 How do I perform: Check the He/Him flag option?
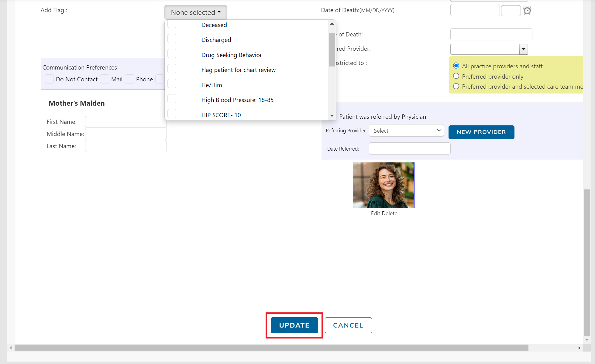pos(172,83)
